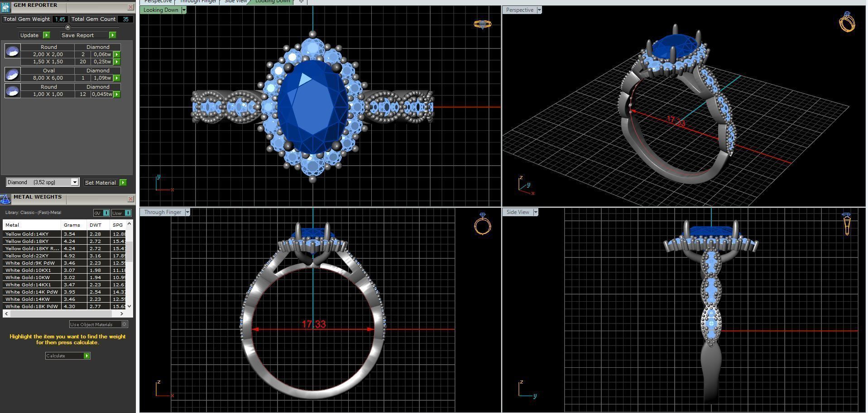Click metal table horizontal scroll-left arrow
This screenshot has height=413, width=868.
(6, 313)
